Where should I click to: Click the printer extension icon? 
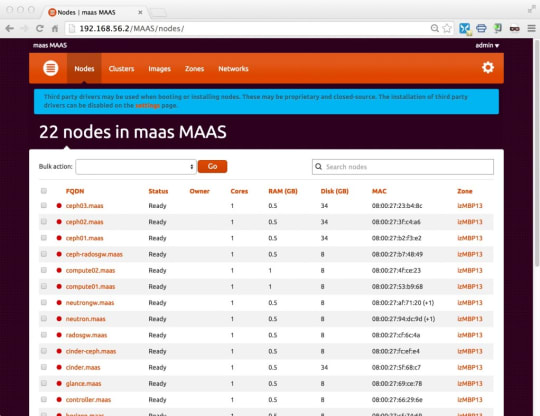point(481,28)
